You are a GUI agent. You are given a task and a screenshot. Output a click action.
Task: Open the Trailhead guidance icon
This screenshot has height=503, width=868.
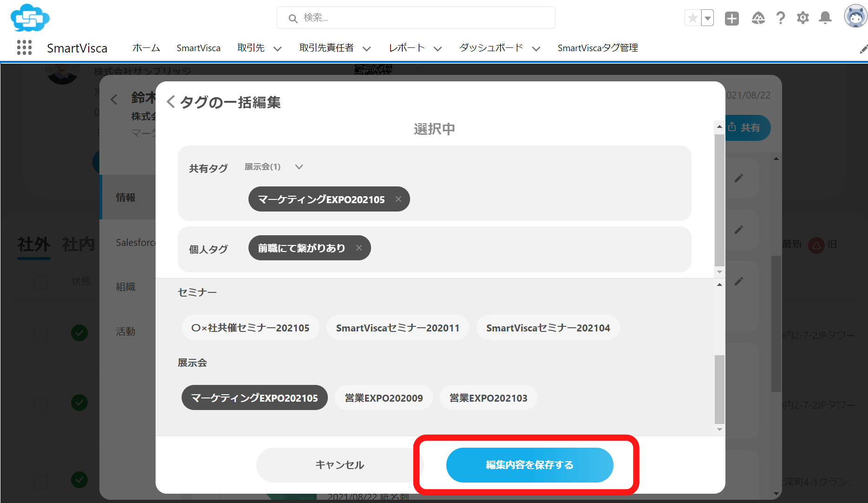758,18
